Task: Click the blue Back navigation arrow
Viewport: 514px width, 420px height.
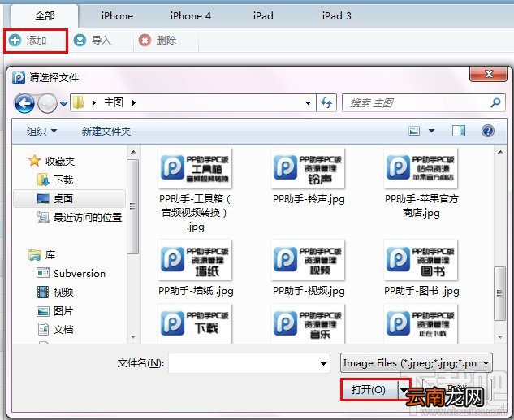Action: (x=25, y=103)
